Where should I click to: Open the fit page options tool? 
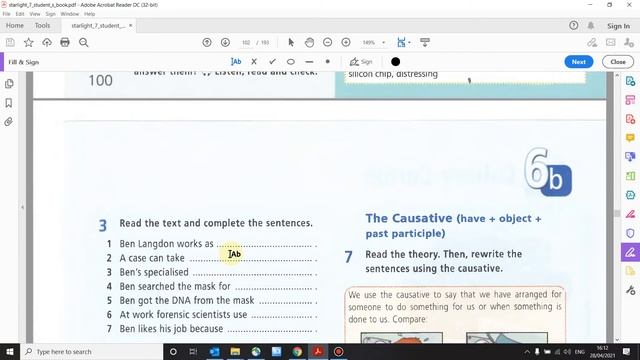coord(403,42)
